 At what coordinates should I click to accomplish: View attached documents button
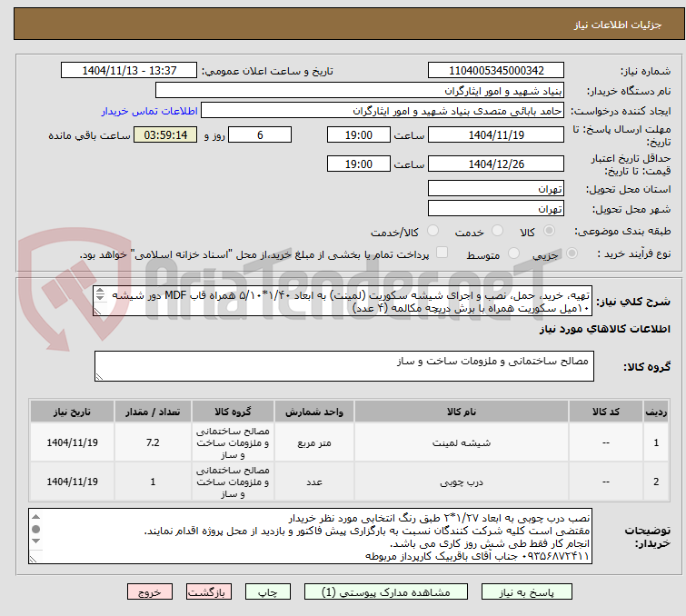(386, 592)
